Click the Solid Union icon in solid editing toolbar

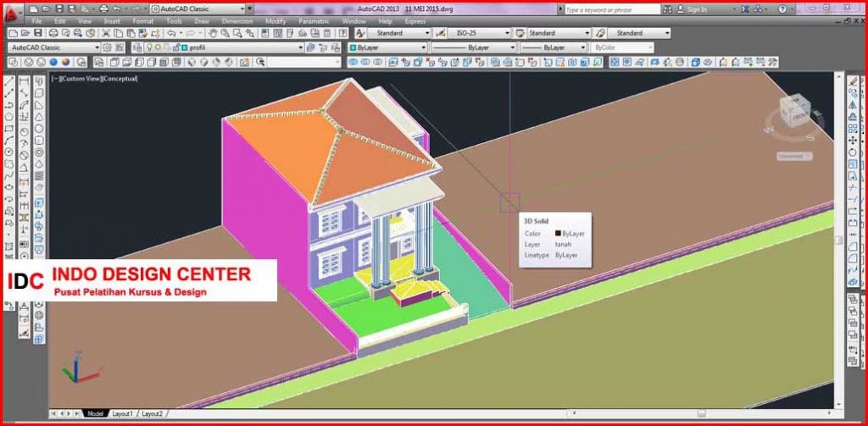point(353,62)
